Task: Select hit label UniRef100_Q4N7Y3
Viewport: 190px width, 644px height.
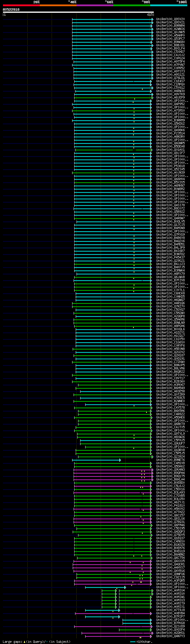Action: click(170, 636)
